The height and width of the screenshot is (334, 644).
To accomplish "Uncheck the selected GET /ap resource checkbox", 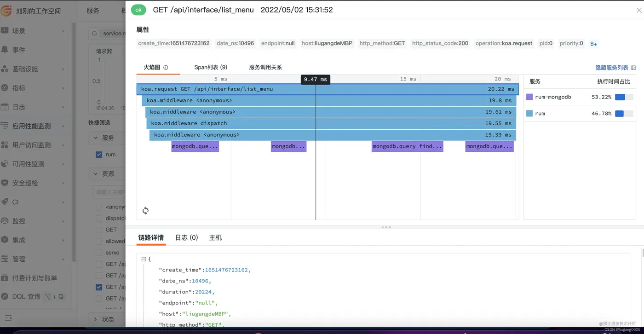I will [x=99, y=287].
